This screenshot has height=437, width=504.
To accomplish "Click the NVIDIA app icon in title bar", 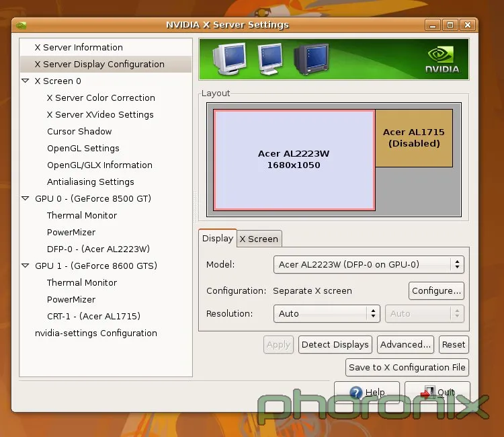I will pos(22,25).
